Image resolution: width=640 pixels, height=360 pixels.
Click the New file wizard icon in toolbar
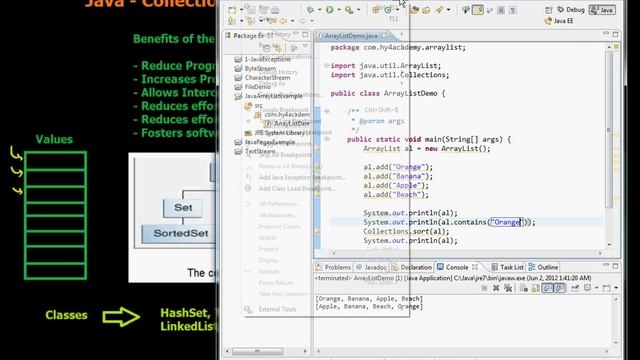(232, 10)
